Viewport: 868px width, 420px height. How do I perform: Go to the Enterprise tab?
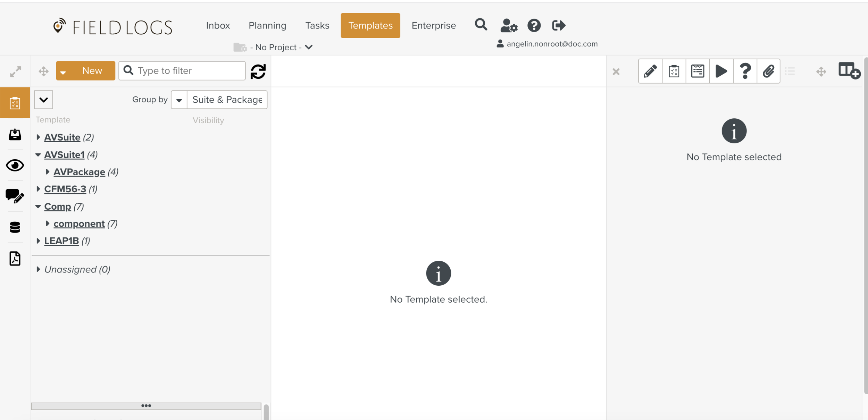pos(434,25)
